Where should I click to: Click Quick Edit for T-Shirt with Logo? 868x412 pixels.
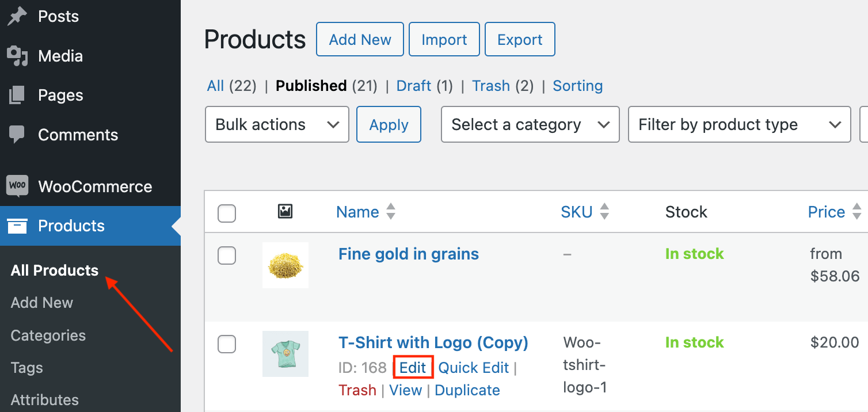coord(474,368)
